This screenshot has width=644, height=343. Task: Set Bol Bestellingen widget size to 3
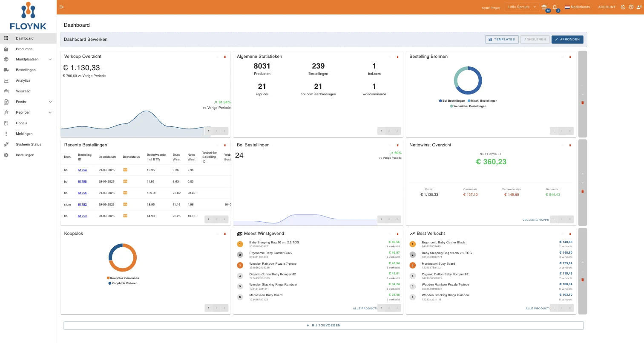pyautogui.click(x=397, y=219)
